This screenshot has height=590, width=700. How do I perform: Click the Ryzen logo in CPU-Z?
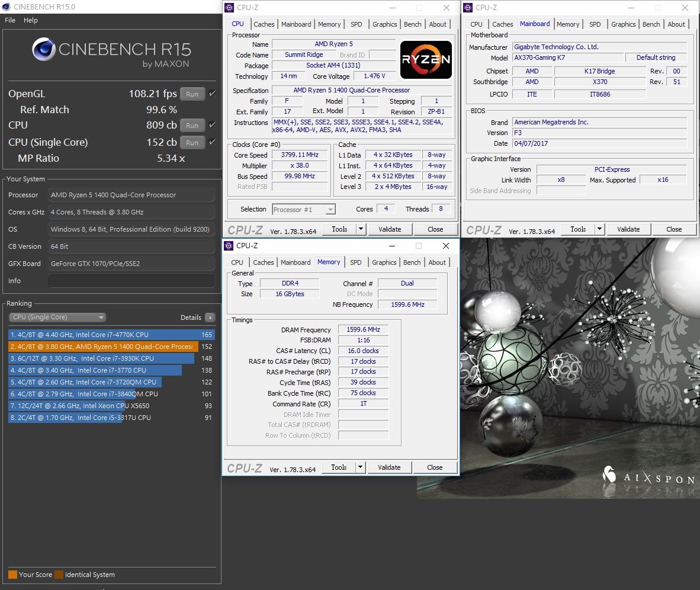(x=426, y=60)
